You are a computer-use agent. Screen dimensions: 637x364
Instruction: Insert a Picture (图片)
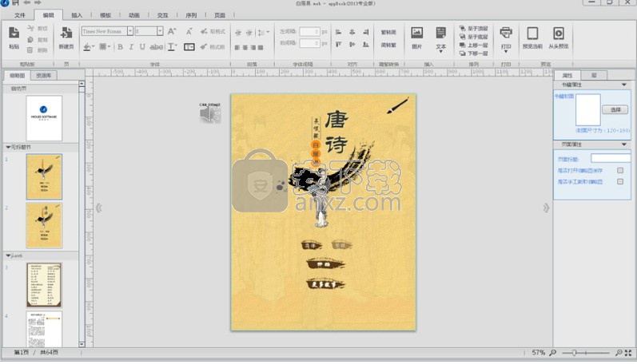[x=417, y=38]
